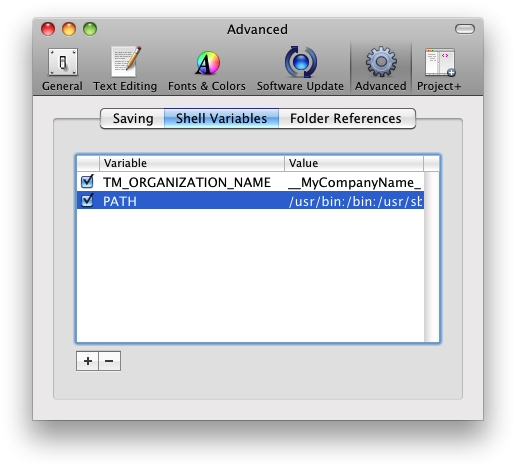Select the Advanced gear icon
The image size is (516, 468).
[x=381, y=62]
